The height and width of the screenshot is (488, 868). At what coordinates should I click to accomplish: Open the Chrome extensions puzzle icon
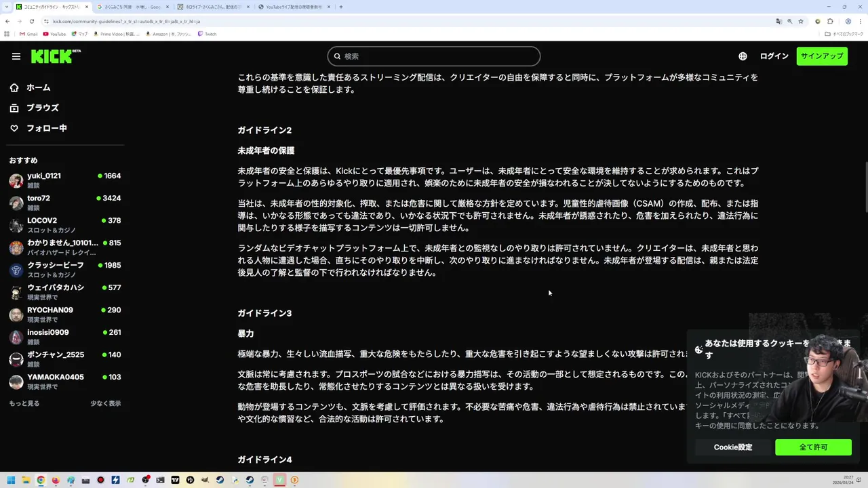pyautogui.click(x=830, y=21)
